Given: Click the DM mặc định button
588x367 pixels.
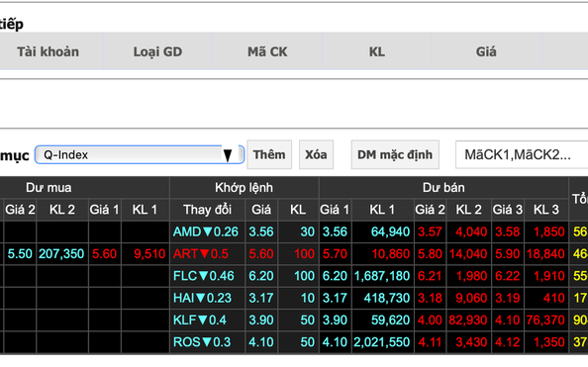Looking at the screenshot, I should [x=395, y=154].
